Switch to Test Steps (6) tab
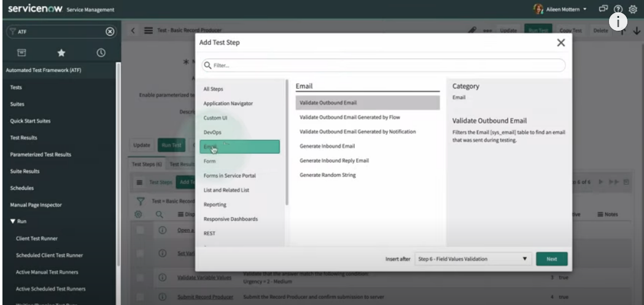The height and width of the screenshot is (305, 644). coord(147,164)
